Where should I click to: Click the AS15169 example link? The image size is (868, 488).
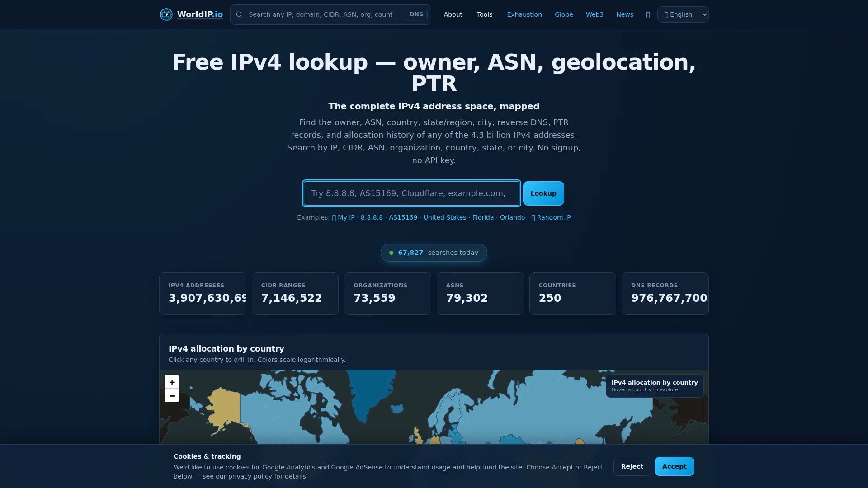click(x=403, y=217)
